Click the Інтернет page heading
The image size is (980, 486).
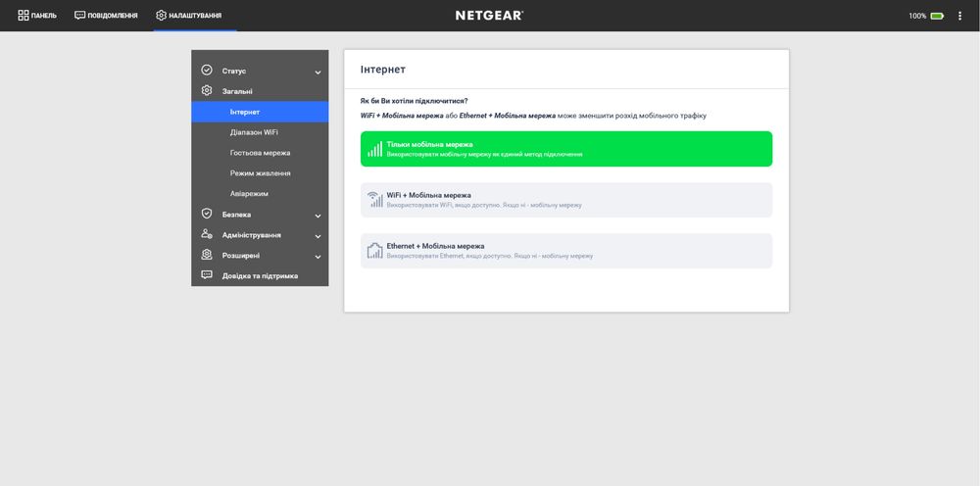pos(382,70)
